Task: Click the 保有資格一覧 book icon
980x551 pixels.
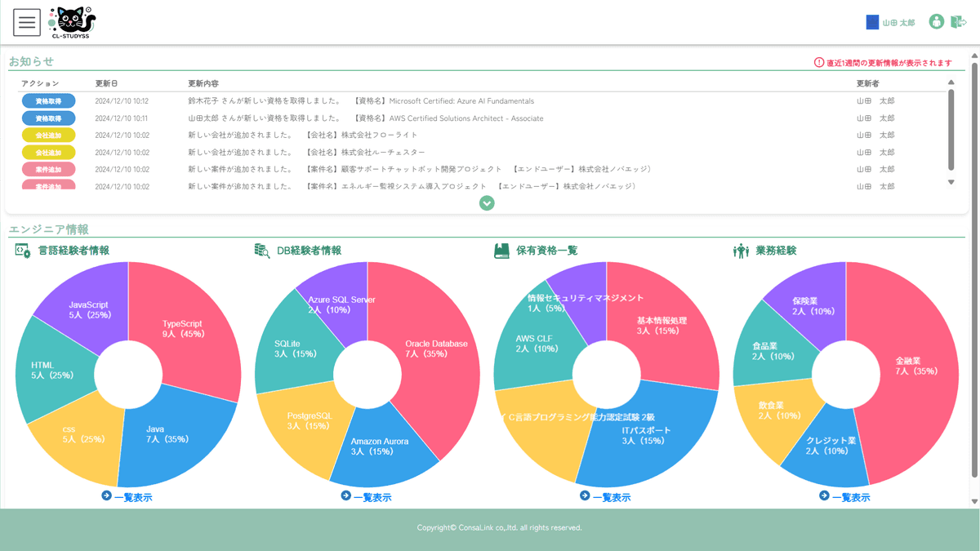Action: (x=501, y=251)
